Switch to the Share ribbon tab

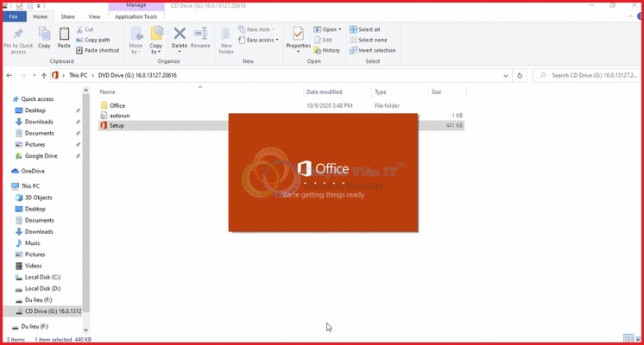[x=68, y=17]
